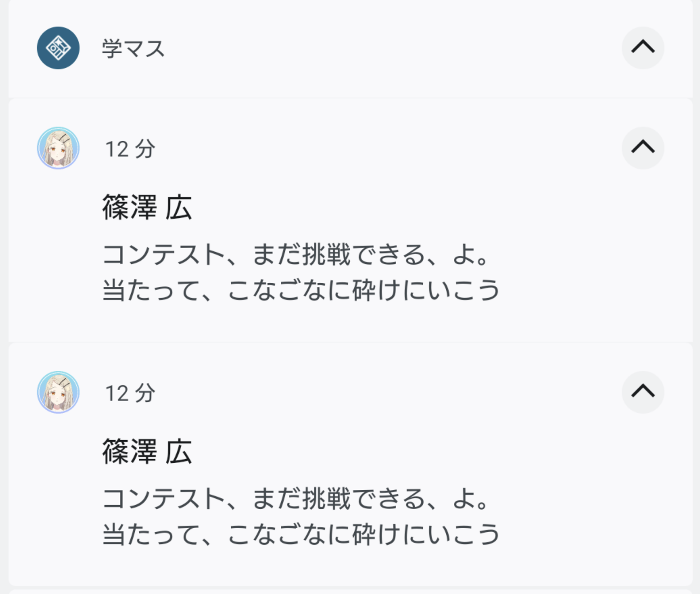700x594 pixels.
Task: Tap the 学マス app icon
Action: [58, 48]
